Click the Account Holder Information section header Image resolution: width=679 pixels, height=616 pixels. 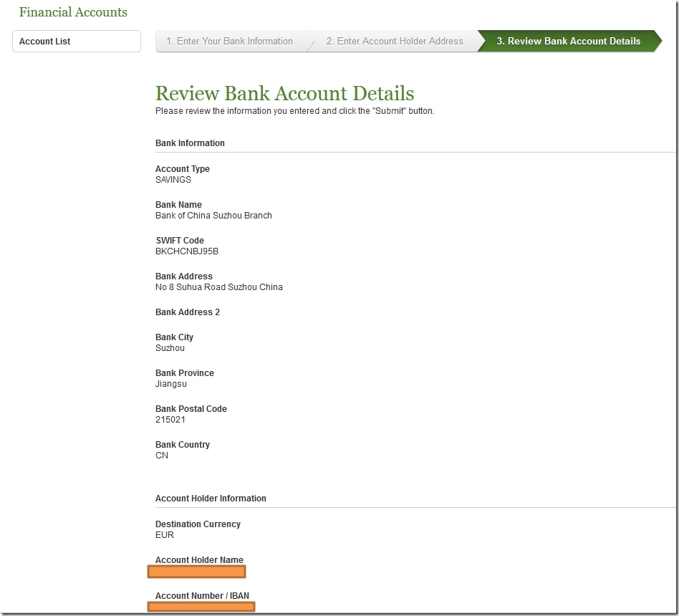[x=211, y=498]
